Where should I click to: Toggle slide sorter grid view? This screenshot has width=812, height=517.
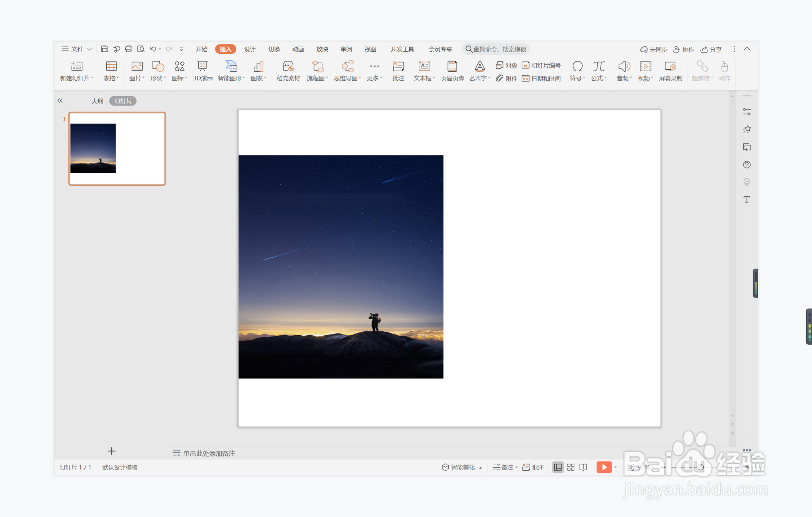[x=571, y=467]
